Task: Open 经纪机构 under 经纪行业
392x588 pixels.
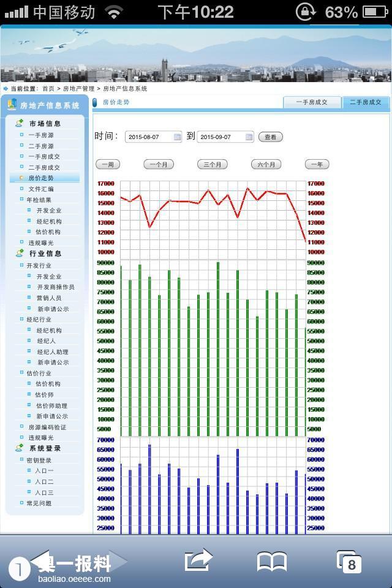Action: 49,330
